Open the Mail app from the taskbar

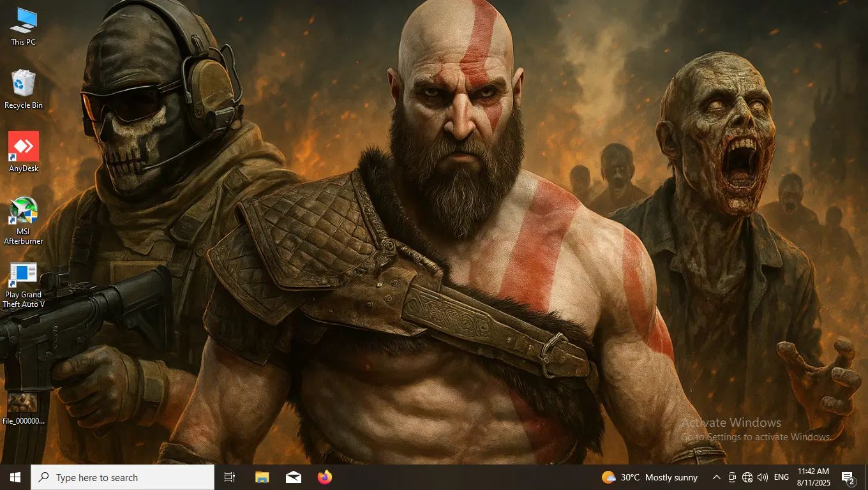(294, 477)
